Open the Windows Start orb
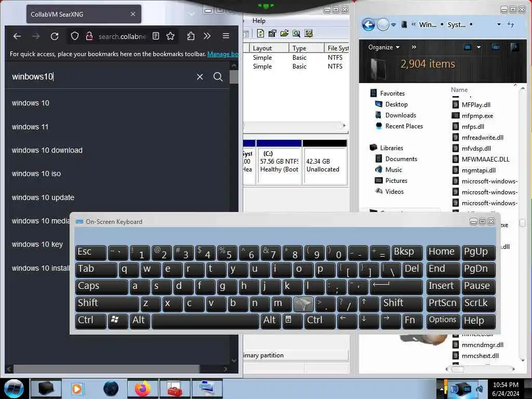532x399 pixels. click(13, 389)
